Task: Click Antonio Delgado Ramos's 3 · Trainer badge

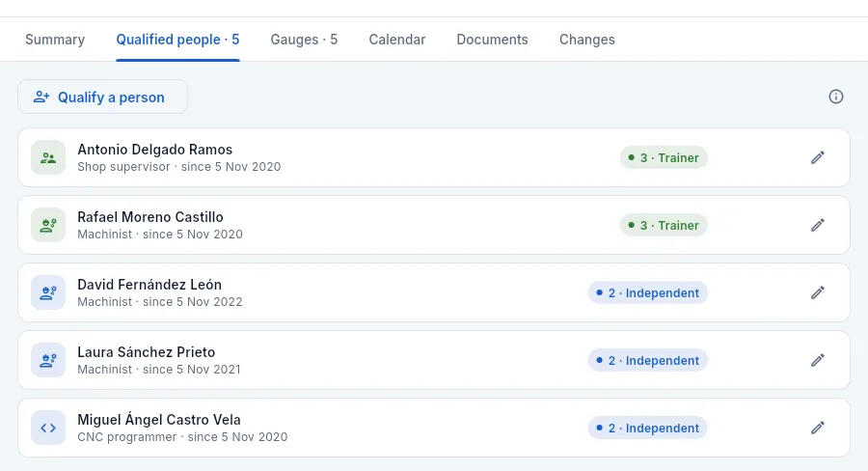Action: click(664, 158)
